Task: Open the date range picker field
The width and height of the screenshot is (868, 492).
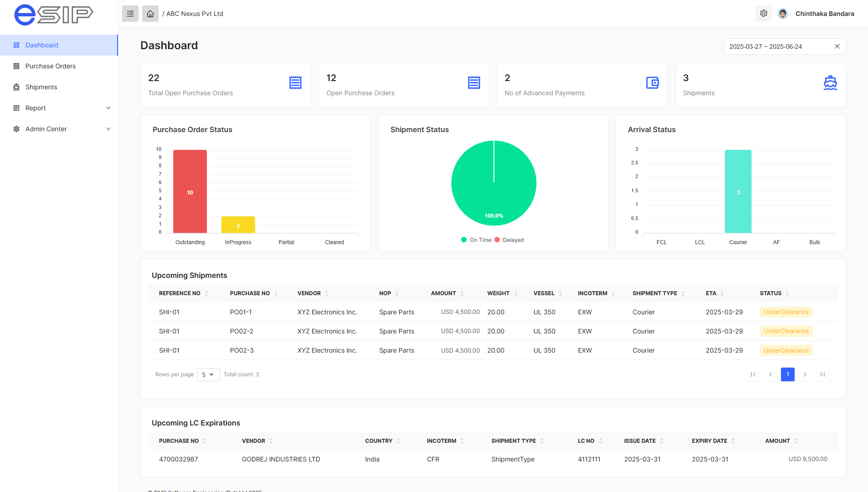Action: (x=785, y=46)
